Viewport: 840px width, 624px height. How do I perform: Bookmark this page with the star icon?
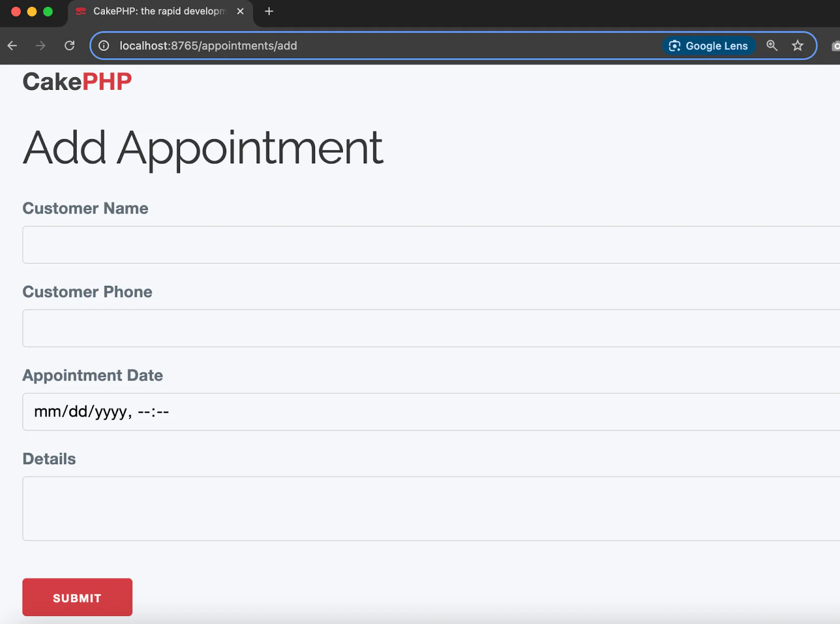pos(797,46)
